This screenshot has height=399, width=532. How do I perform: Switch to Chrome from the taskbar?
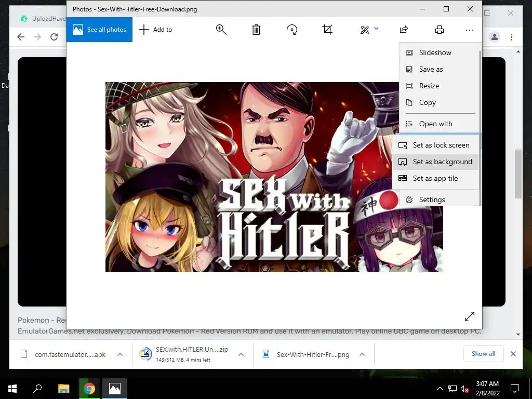pyautogui.click(x=89, y=389)
